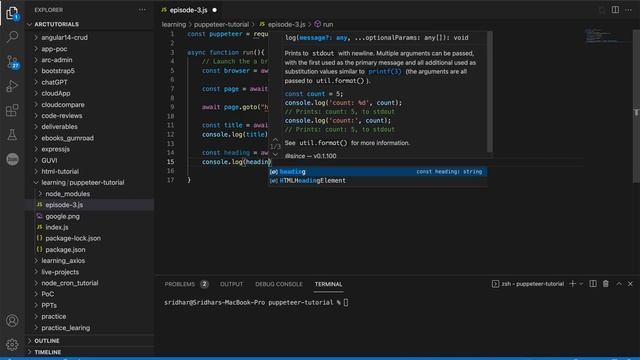Open the Manage gear settings icon
The height and width of the screenshot is (360, 640).
click(12, 345)
